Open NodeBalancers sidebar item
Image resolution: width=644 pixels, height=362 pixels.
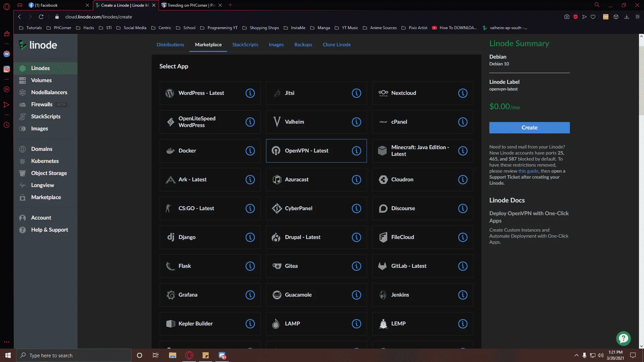point(46,93)
